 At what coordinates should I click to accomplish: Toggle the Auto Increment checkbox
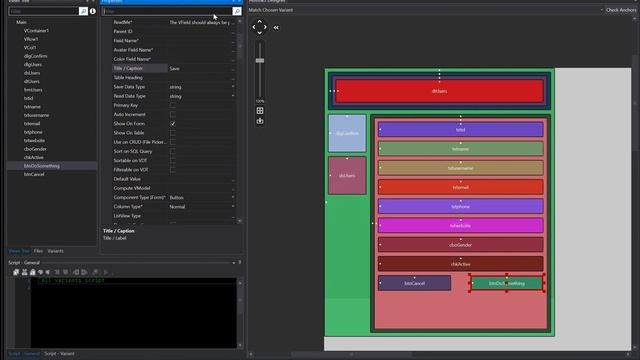point(173,114)
